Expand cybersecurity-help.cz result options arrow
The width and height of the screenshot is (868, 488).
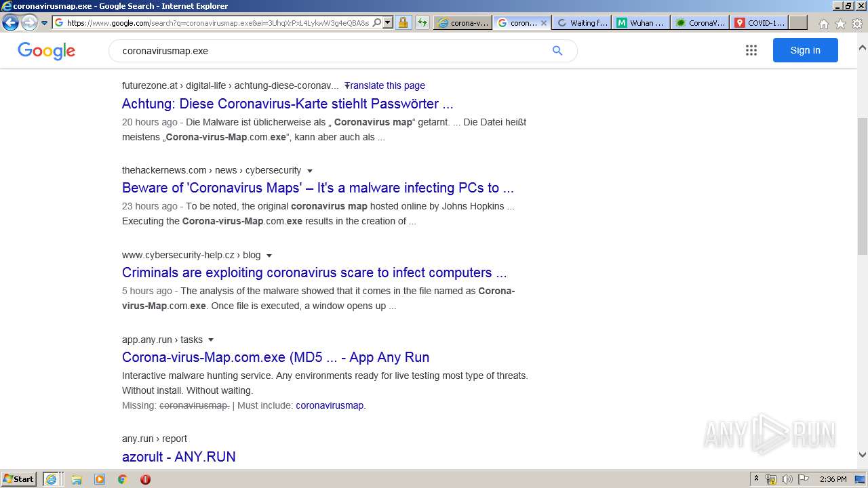(269, 256)
